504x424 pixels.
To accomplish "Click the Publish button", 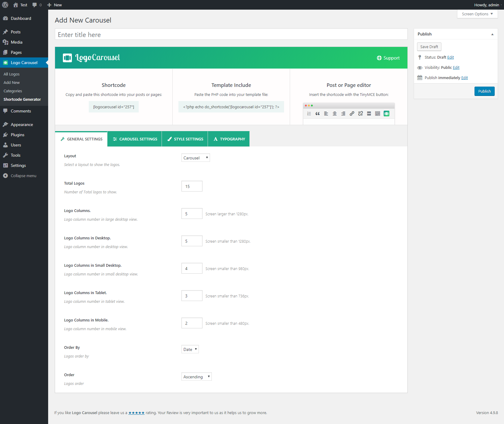I will [484, 91].
